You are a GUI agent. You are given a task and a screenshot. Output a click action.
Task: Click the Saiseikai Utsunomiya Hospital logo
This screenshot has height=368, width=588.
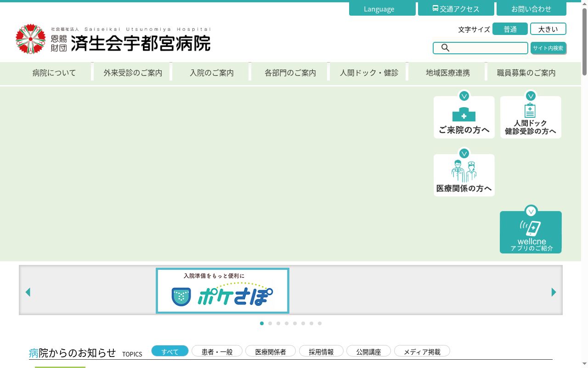(x=113, y=40)
